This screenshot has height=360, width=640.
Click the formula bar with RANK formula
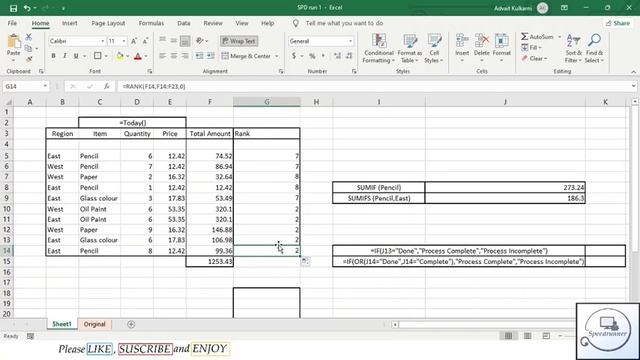(x=373, y=87)
